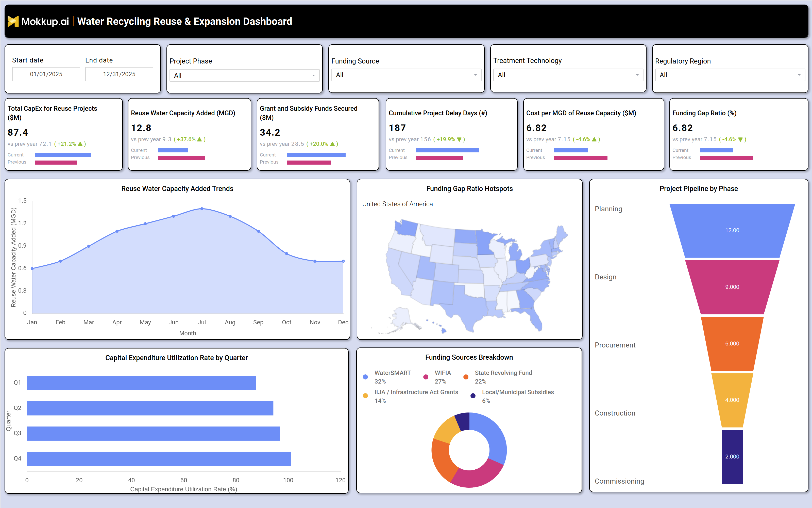Screen dimensions: 812x508
Task: Click the Project Pipeline by Phase title
Action: point(699,189)
